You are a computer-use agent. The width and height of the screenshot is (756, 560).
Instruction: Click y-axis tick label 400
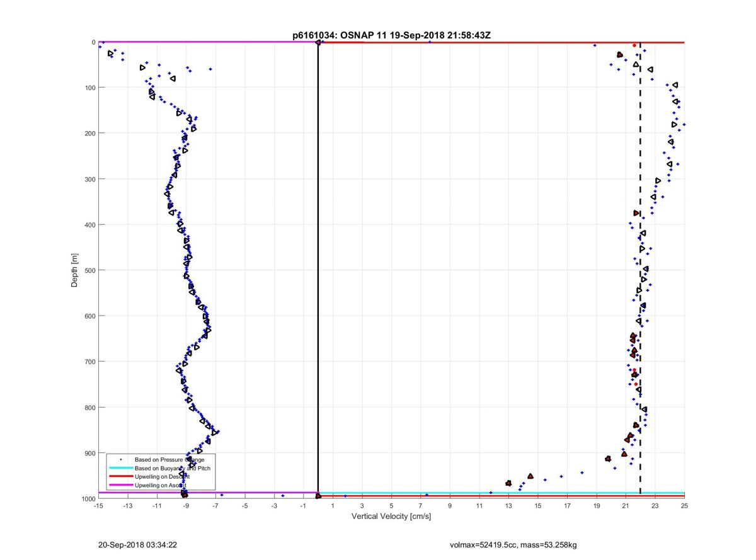click(91, 225)
